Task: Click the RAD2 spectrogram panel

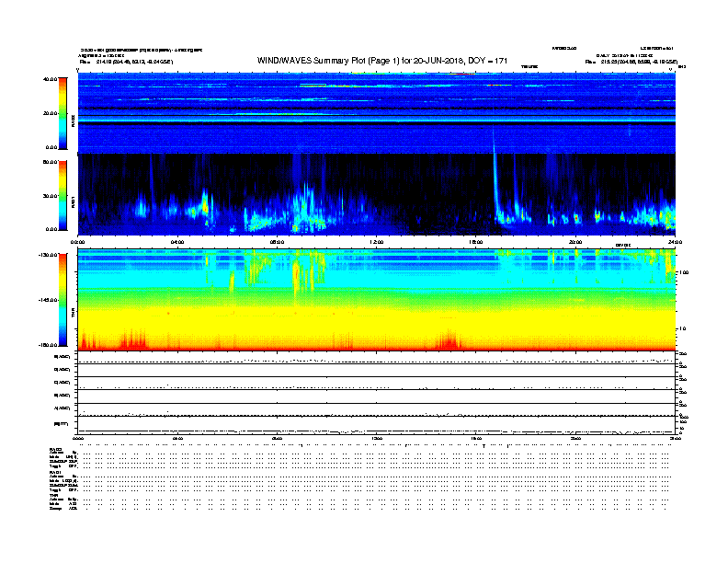Action: coord(377,113)
